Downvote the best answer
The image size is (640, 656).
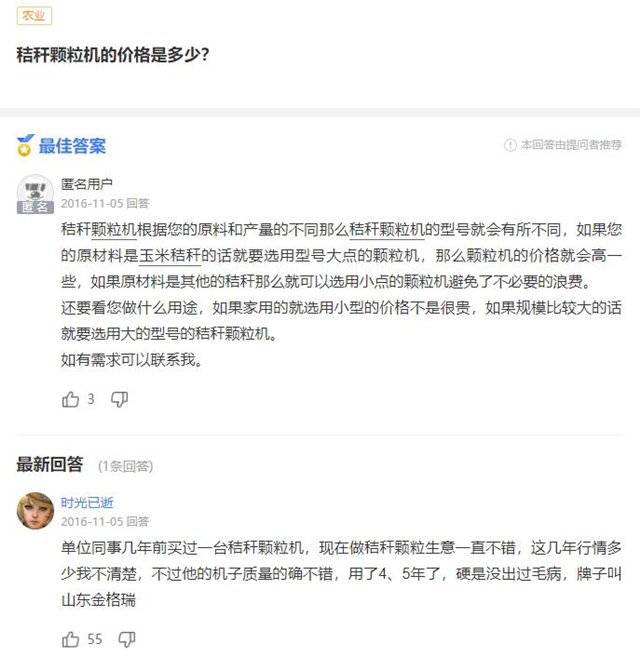point(119,399)
